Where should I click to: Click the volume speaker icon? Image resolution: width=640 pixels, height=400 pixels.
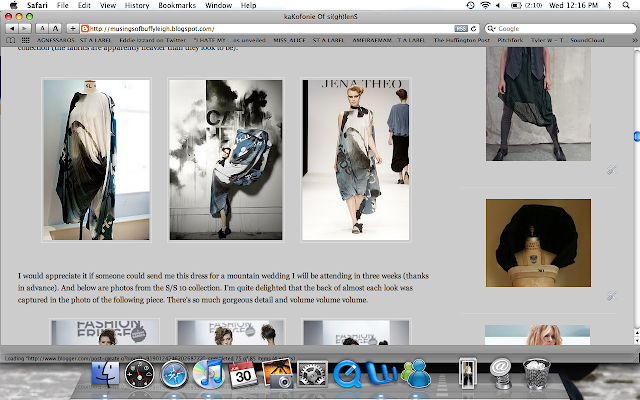coord(498,5)
